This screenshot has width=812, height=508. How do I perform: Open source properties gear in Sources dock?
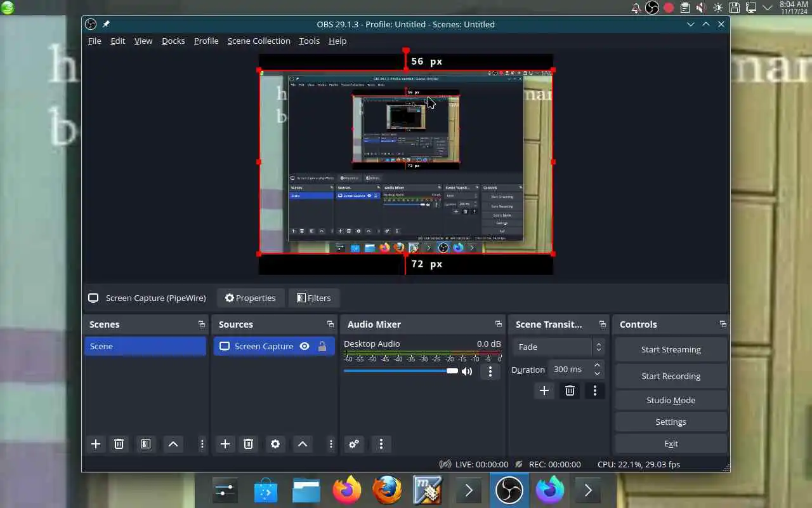(275, 444)
